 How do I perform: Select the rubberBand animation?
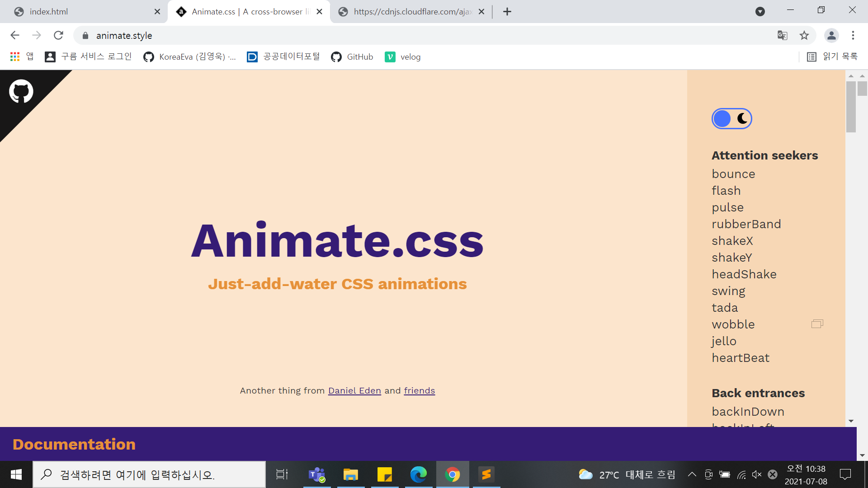(x=746, y=224)
